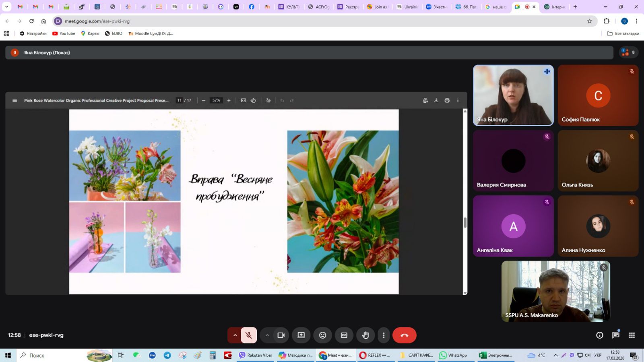Open the meeting chat panel
The height and width of the screenshot is (362, 644).
tap(615, 335)
